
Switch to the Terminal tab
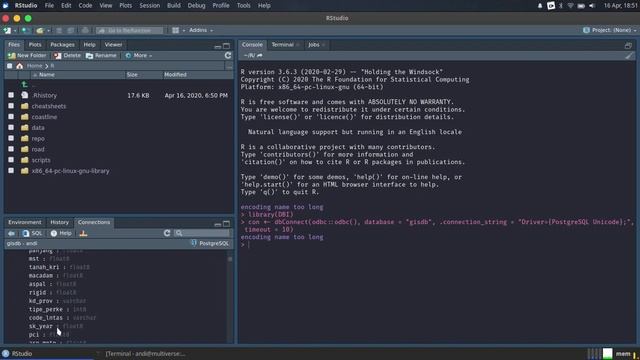point(282,45)
